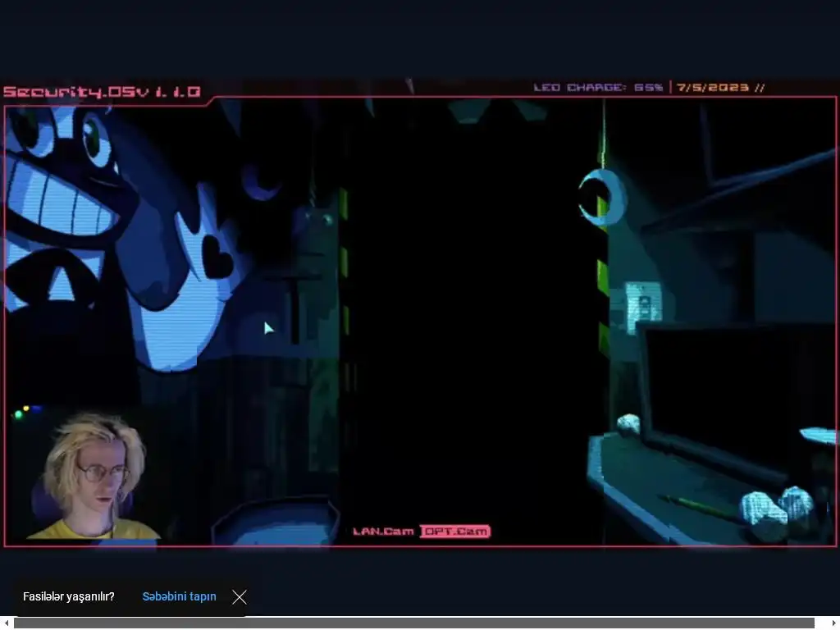Screen dimensions: 840x630
Task: Click the horizontal scrollbar at the bottom
Action: click(x=413, y=623)
